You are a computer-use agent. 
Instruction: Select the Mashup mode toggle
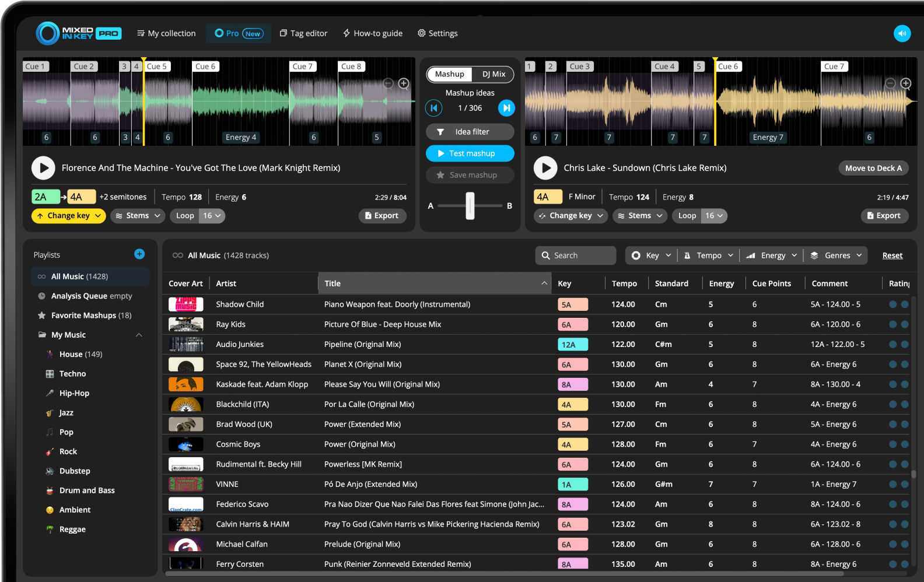[x=449, y=74]
